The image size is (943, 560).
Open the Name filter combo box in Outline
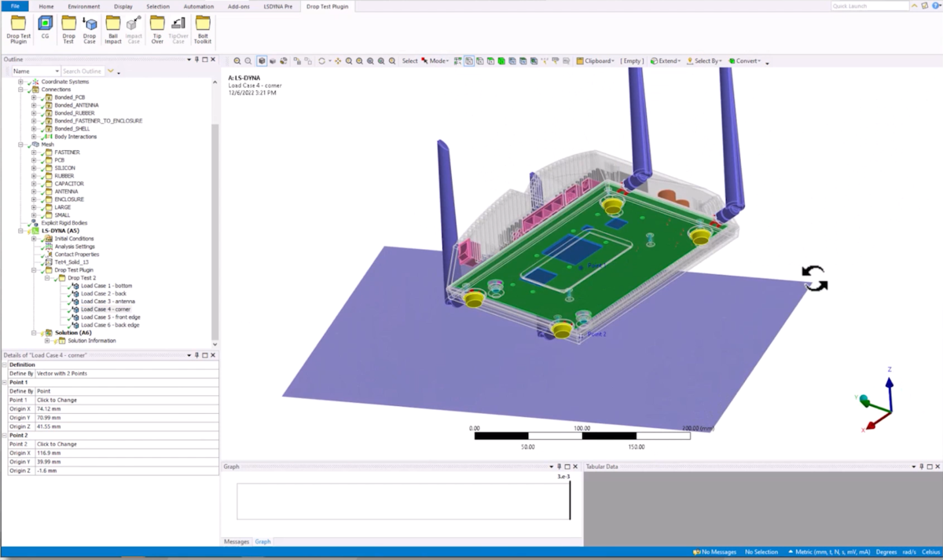click(35, 71)
